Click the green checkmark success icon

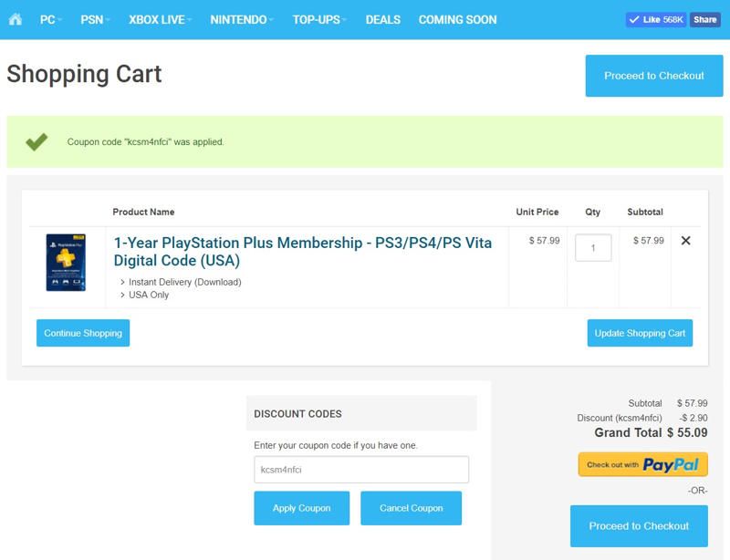(x=36, y=142)
